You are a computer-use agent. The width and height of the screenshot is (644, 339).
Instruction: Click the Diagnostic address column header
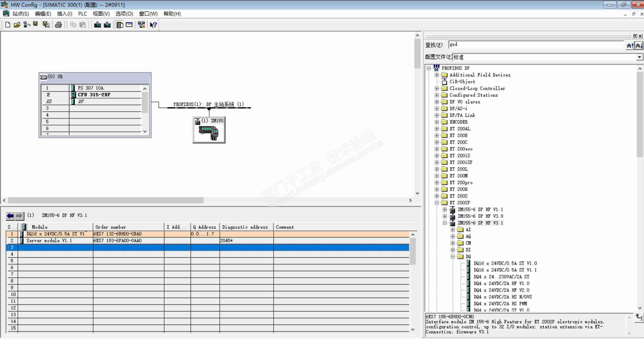click(246, 227)
